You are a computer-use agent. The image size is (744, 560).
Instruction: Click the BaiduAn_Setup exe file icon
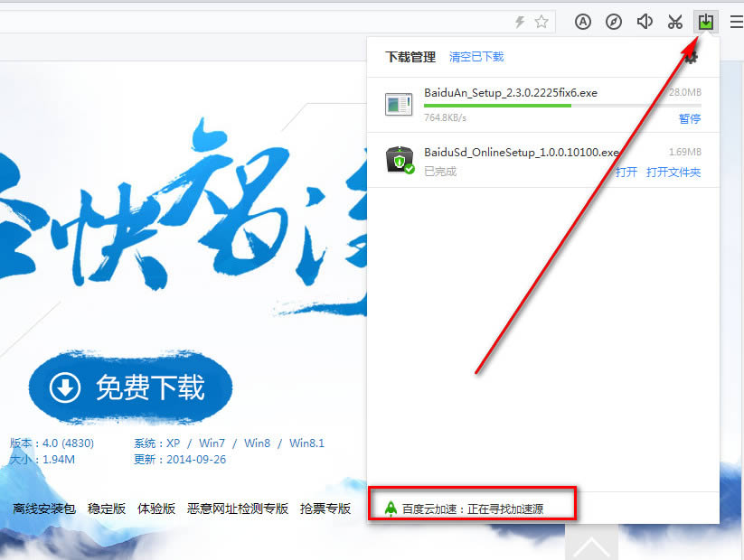tap(398, 104)
